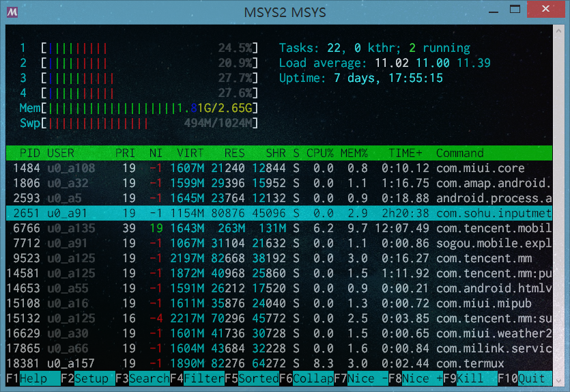Click the CPU 2 usage meter
The height and width of the screenshot is (392, 570).
(x=139, y=63)
